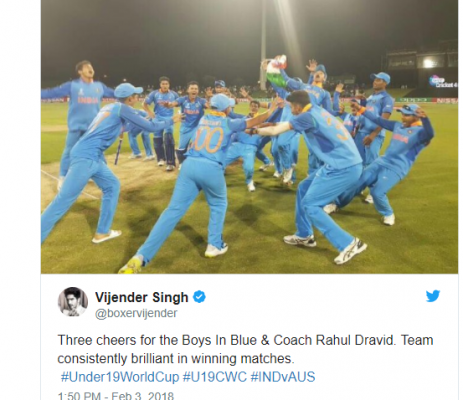
Task: Click the second line of tweet text
Action: (x=176, y=359)
